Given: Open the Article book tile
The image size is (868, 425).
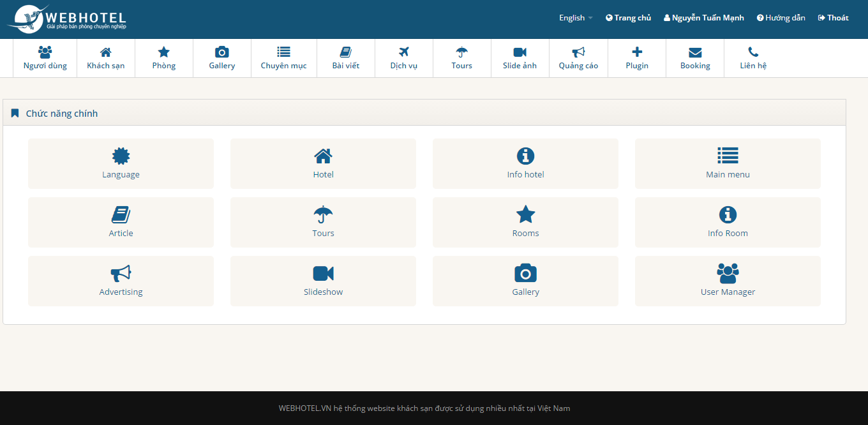Looking at the screenshot, I should tap(121, 222).
